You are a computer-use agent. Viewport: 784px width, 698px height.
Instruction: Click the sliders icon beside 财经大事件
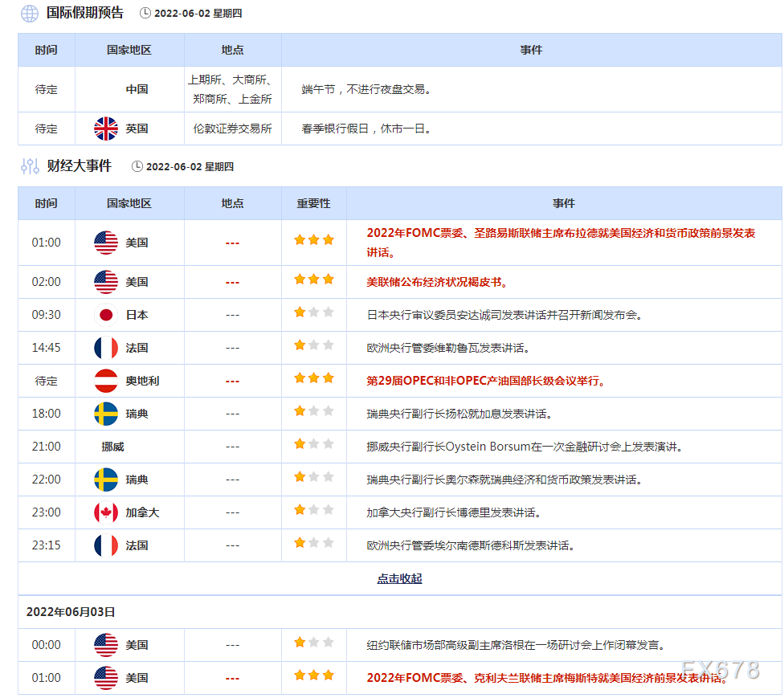click(30, 166)
